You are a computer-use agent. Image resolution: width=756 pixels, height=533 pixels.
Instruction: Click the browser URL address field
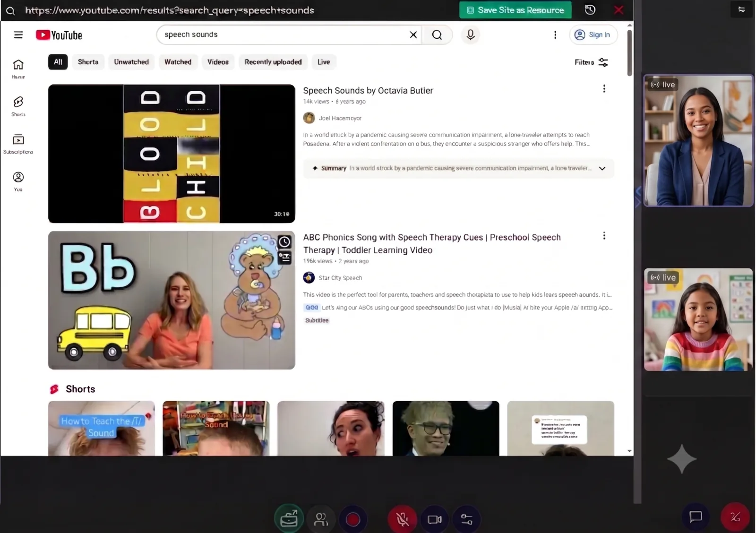170,10
